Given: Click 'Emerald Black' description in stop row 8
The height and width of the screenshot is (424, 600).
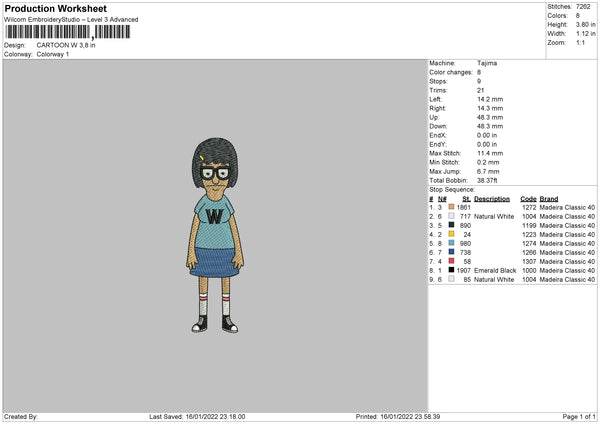Looking at the screenshot, I should [495, 271].
